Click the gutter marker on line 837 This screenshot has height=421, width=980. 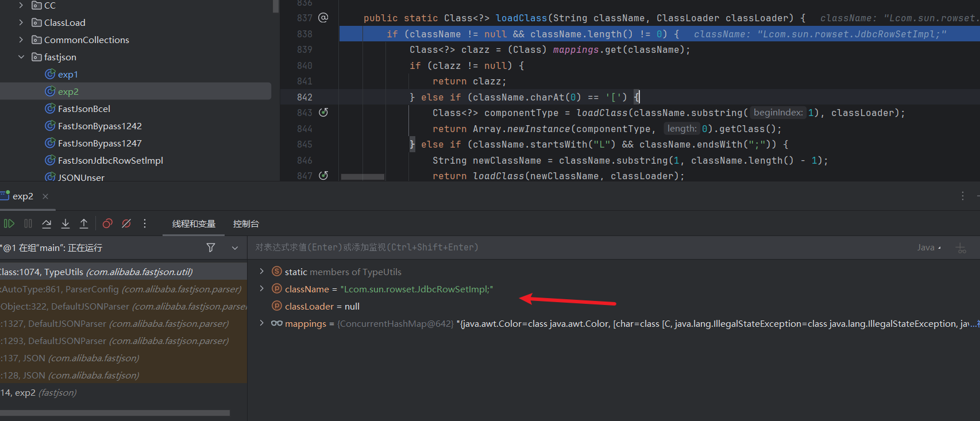pos(323,18)
